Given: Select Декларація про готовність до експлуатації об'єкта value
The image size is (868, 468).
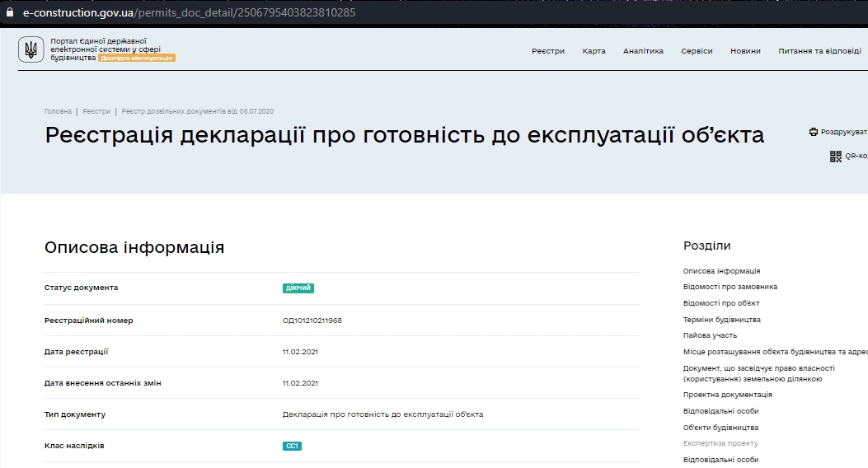Looking at the screenshot, I should click(382, 414).
